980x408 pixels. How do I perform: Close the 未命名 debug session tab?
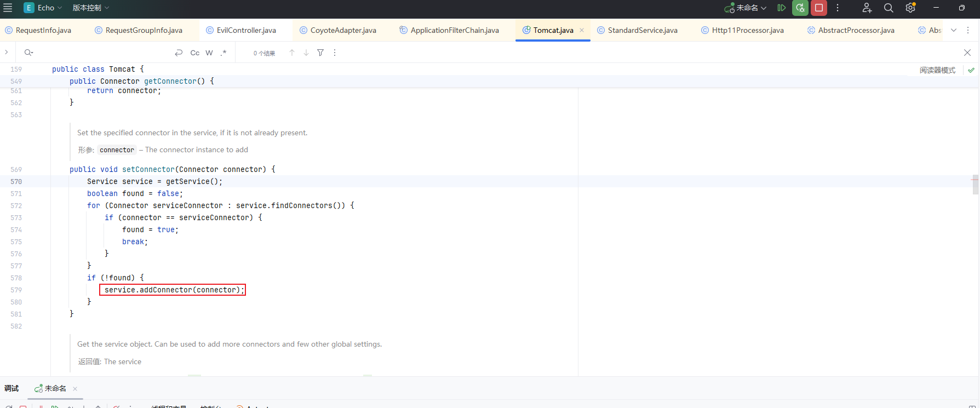[75, 388]
